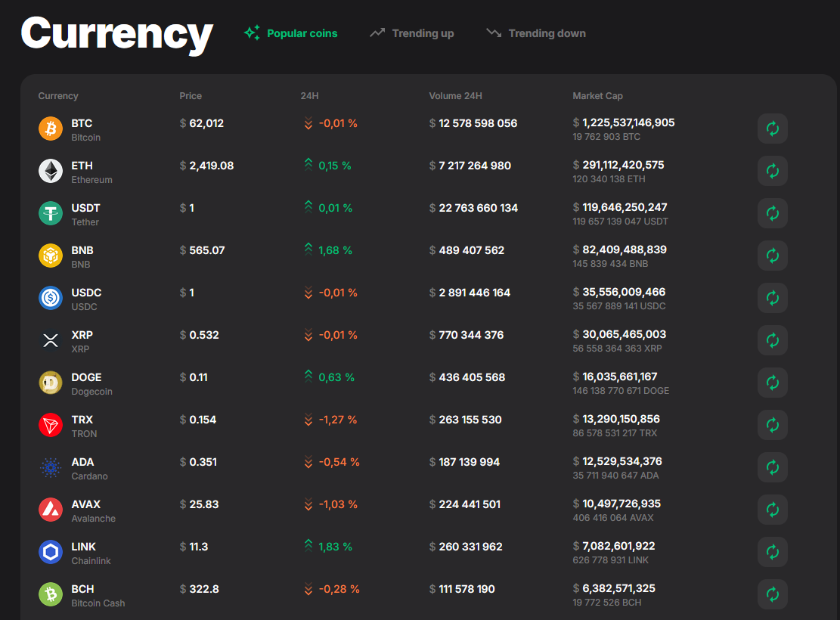Click the exchange button for ADA row

click(x=773, y=467)
